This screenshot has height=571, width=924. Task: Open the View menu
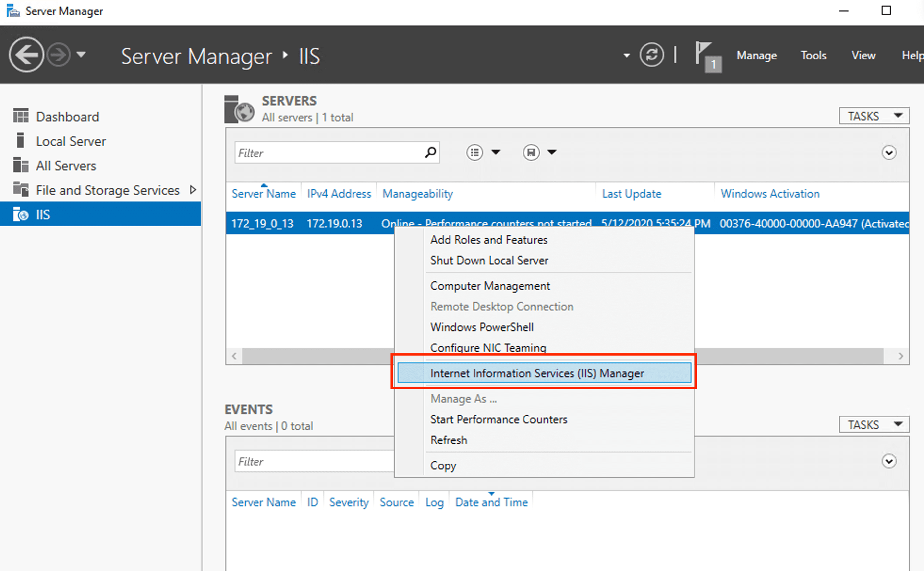(863, 56)
